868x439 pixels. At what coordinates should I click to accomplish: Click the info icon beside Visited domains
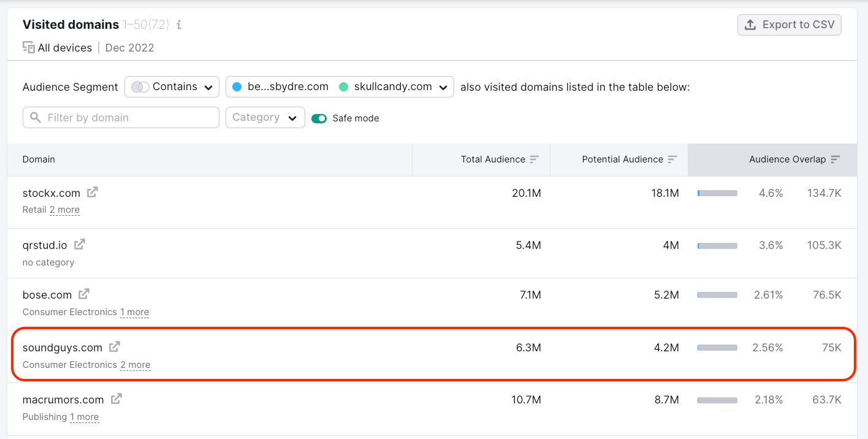coord(179,25)
